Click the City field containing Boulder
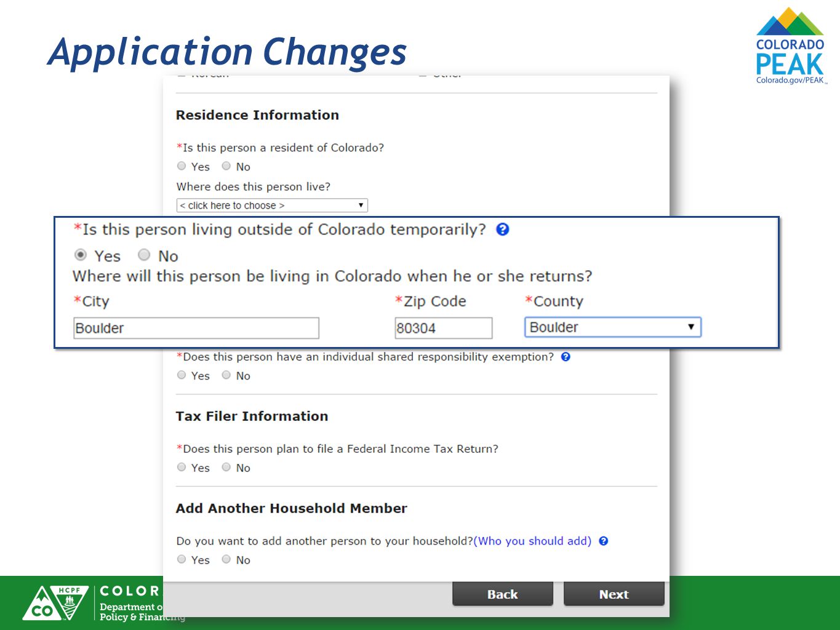840x630 pixels. click(x=196, y=328)
